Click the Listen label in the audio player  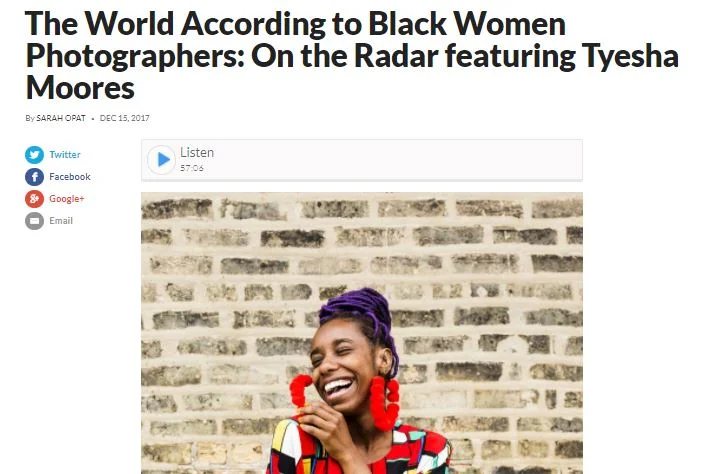point(197,153)
